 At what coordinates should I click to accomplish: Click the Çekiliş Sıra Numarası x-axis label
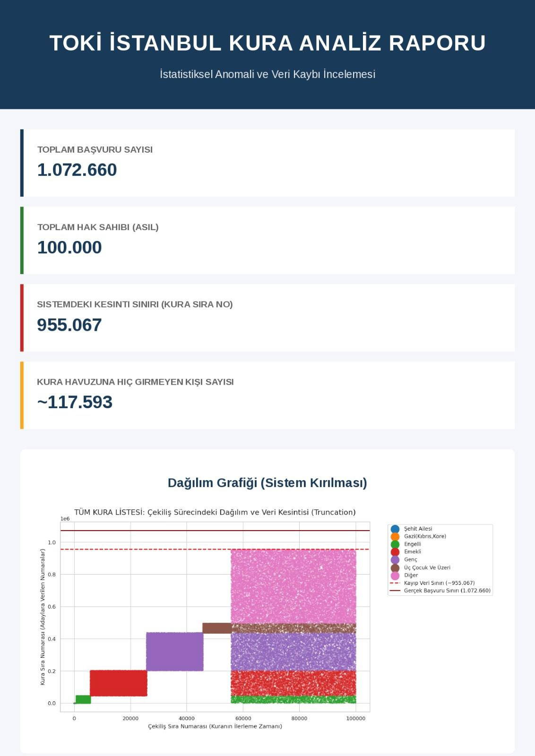215,726
